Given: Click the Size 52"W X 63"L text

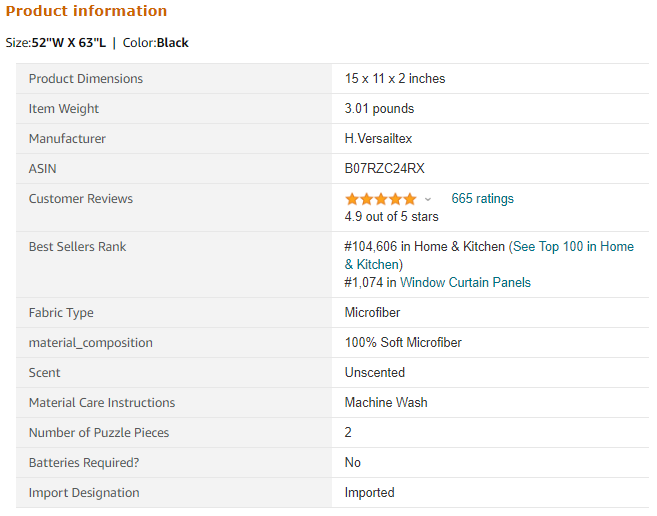Looking at the screenshot, I should tap(56, 43).
